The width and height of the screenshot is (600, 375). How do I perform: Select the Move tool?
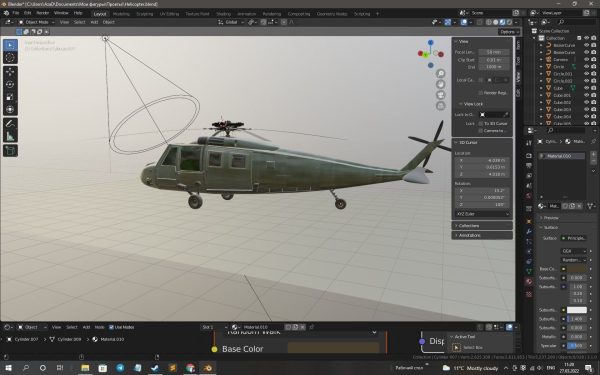10,72
